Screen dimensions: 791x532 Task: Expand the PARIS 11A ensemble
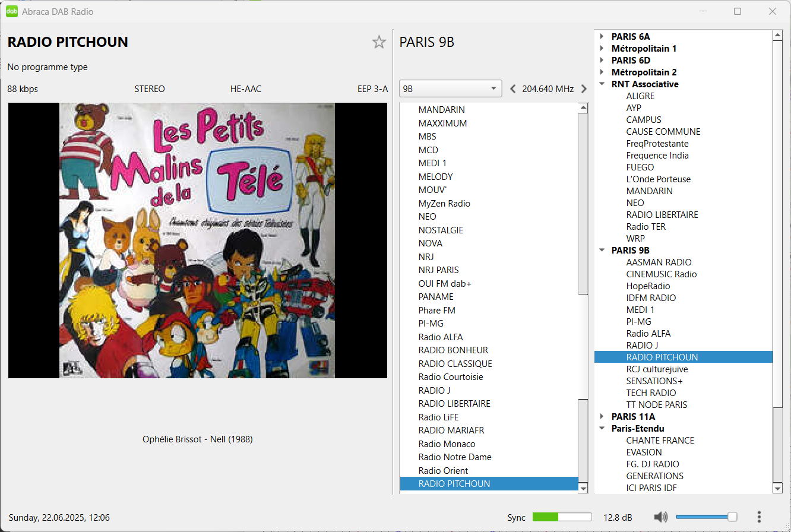click(x=602, y=417)
